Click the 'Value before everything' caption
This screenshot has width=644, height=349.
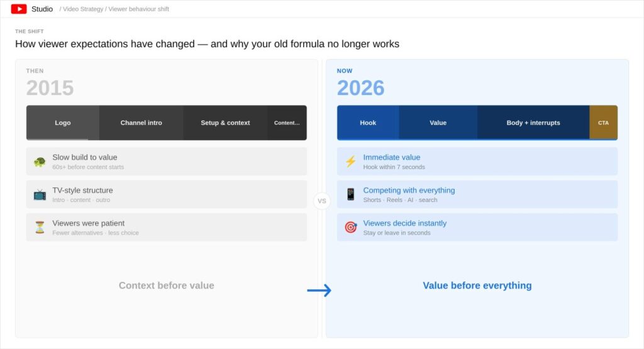point(477,285)
